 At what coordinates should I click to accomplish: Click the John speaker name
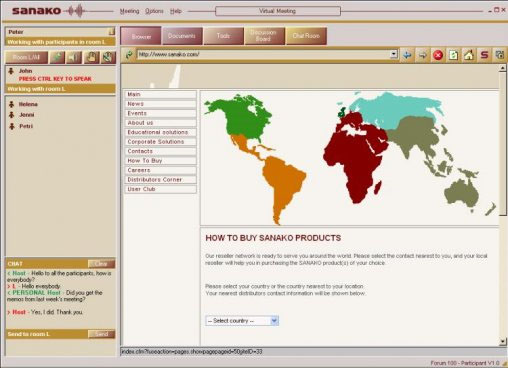[x=25, y=71]
